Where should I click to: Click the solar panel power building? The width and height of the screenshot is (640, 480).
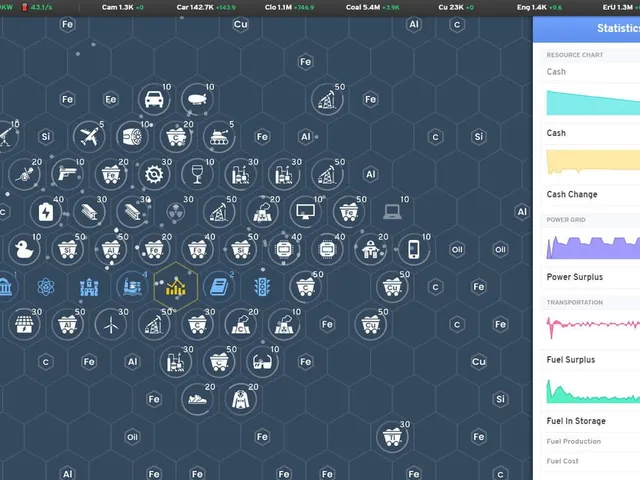pos(24,324)
